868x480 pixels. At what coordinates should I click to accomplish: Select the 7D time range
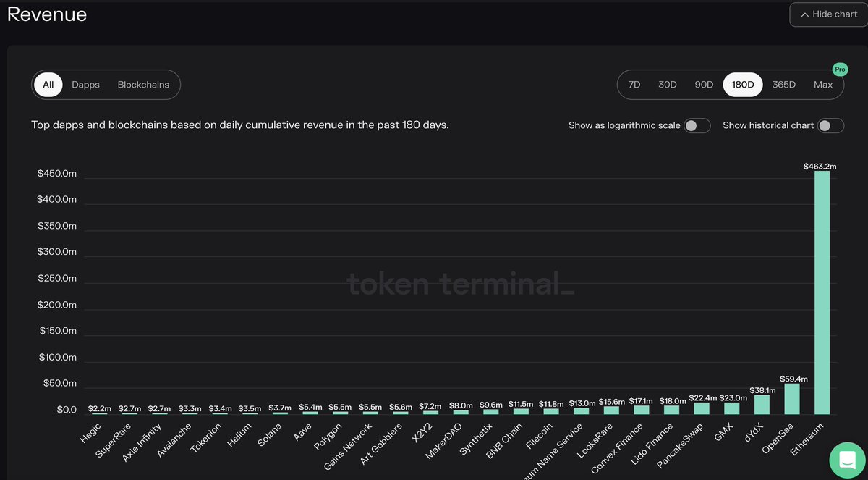coord(634,85)
